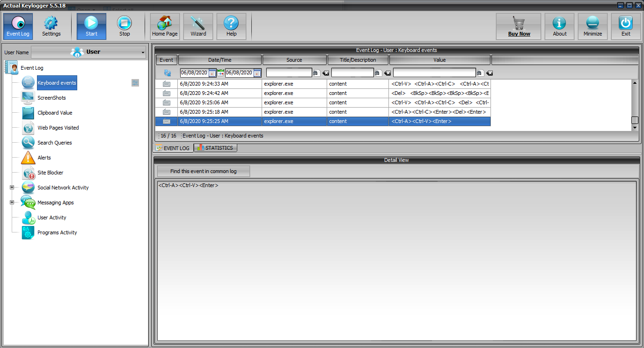
Task: Open the About dialog
Action: point(559,26)
